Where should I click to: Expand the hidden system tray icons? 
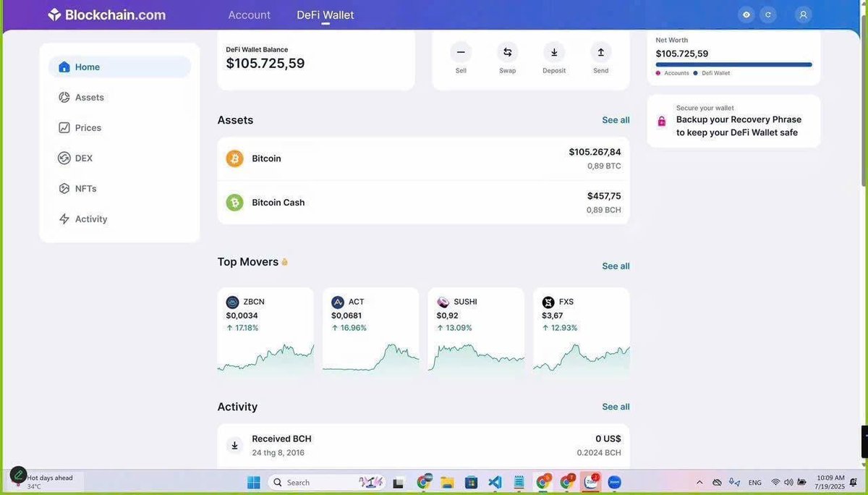(699, 482)
